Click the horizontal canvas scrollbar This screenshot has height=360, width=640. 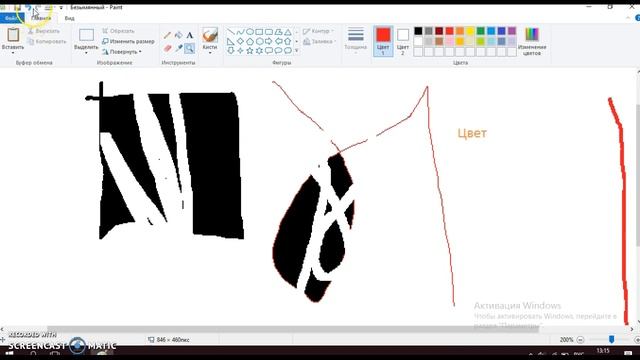coord(293,329)
